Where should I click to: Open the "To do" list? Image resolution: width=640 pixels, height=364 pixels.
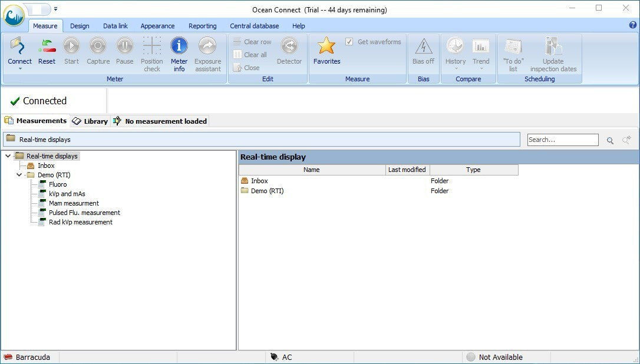pyautogui.click(x=513, y=54)
